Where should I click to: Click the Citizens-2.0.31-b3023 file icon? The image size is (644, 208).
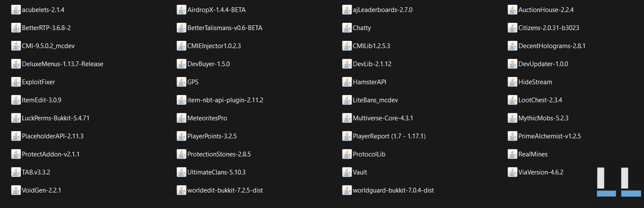tap(512, 28)
